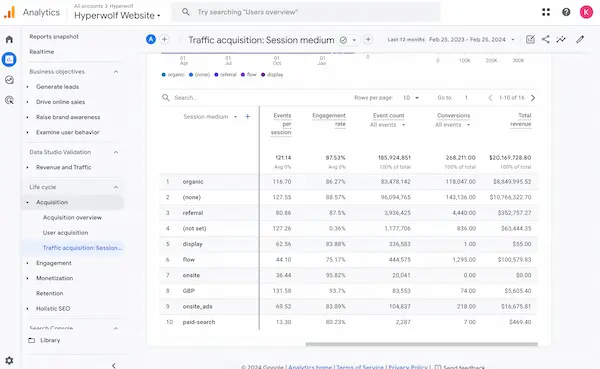Open Rows per page dropdown
The height and width of the screenshot is (369, 600).
[411, 98]
